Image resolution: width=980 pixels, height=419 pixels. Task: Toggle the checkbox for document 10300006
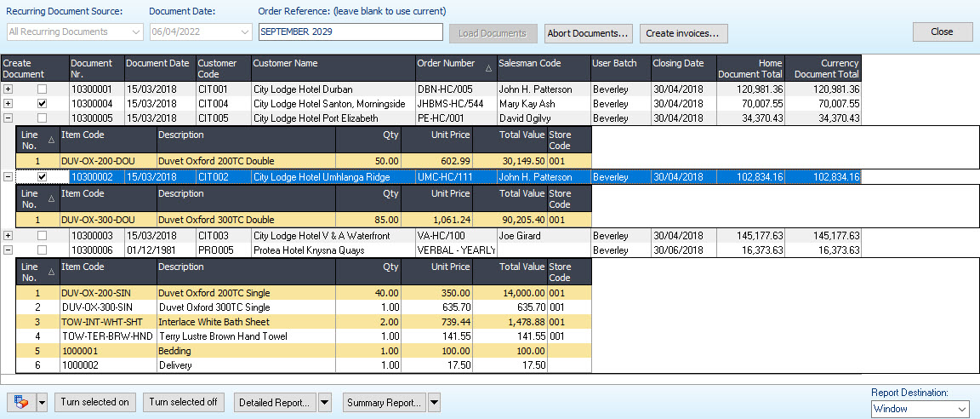pos(42,250)
